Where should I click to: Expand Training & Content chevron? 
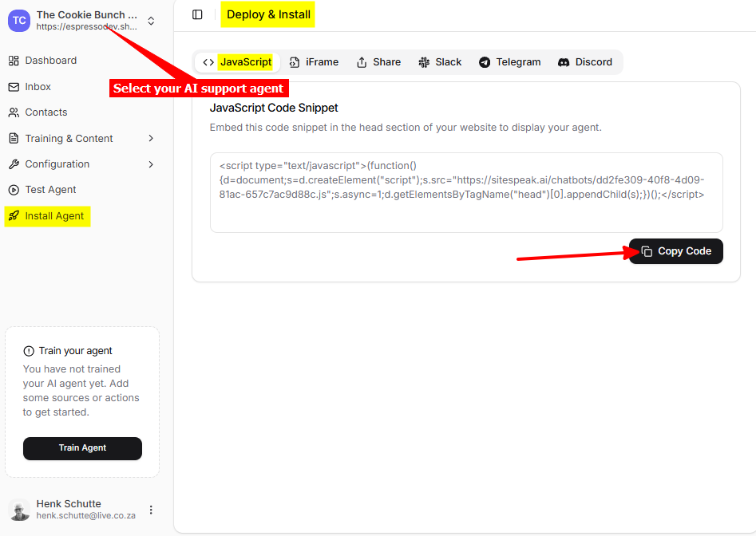tap(151, 138)
